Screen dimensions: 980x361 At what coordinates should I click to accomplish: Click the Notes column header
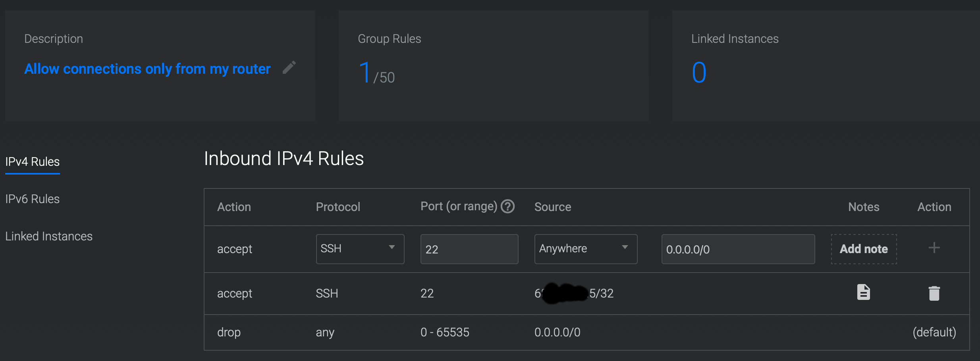pyautogui.click(x=864, y=207)
